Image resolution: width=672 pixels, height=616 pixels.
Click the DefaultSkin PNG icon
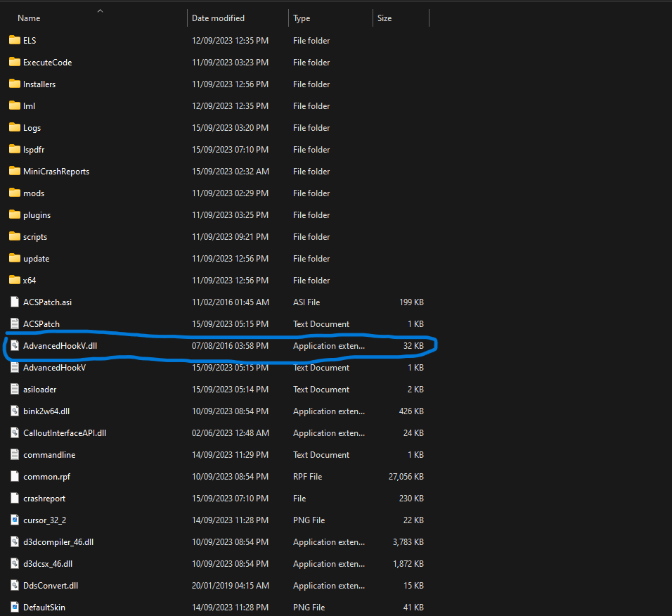[x=15, y=607]
